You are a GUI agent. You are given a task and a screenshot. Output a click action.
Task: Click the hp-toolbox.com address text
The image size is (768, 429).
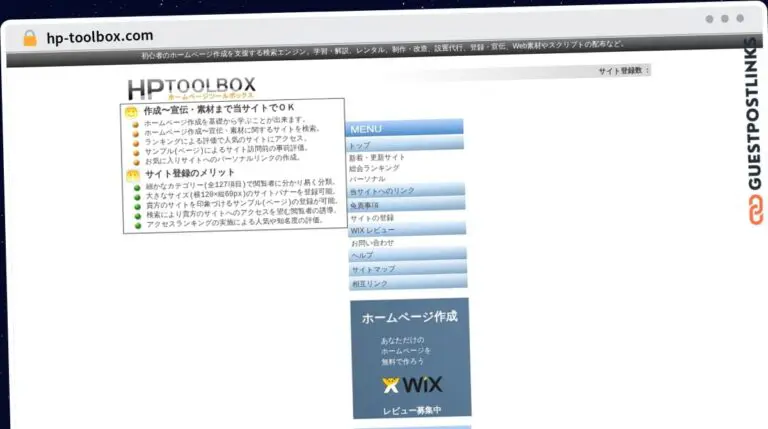click(100, 36)
